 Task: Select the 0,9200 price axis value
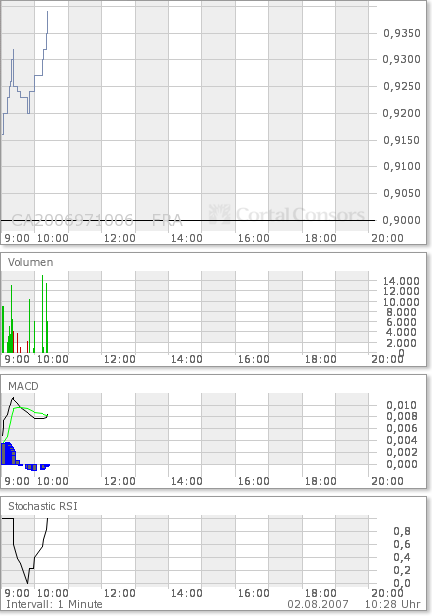click(x=401, y=113)
